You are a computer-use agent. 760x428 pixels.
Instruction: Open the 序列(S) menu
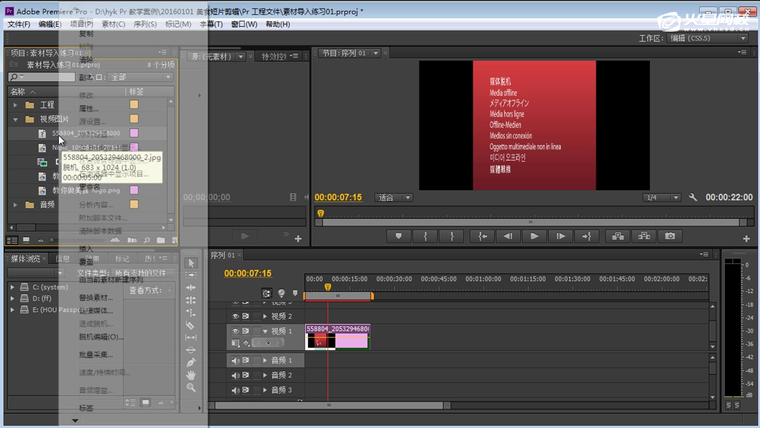[x=145, y=24]
